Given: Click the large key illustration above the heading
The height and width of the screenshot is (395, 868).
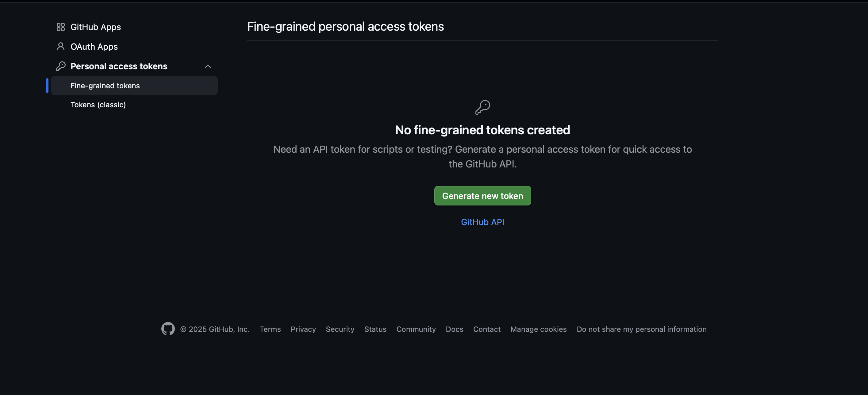Looking at the screenshot, I should 482,107.
